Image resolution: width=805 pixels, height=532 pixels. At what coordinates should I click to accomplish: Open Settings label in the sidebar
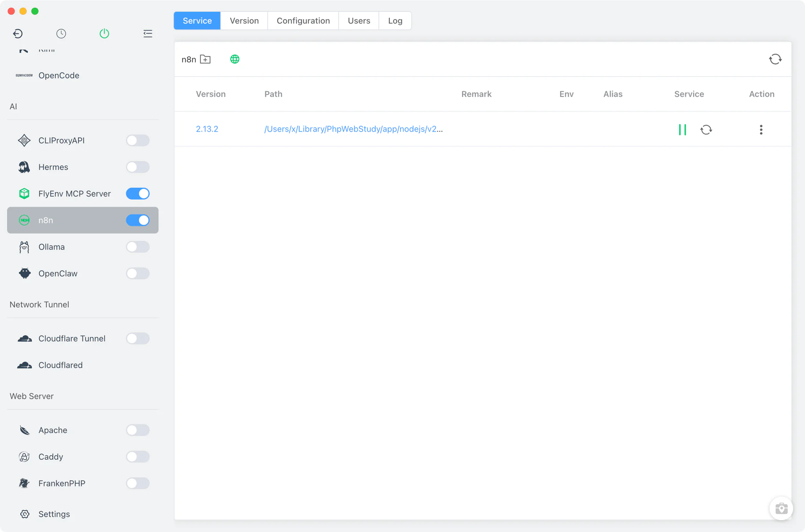pyautogui.click(x=54, y=514)
